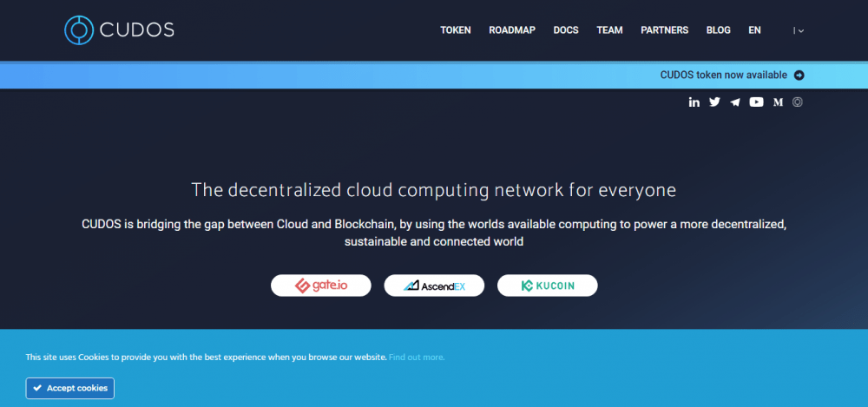Open the Telegram social icon
This screenshot has height=407, width=868.
tap(735, 102)
